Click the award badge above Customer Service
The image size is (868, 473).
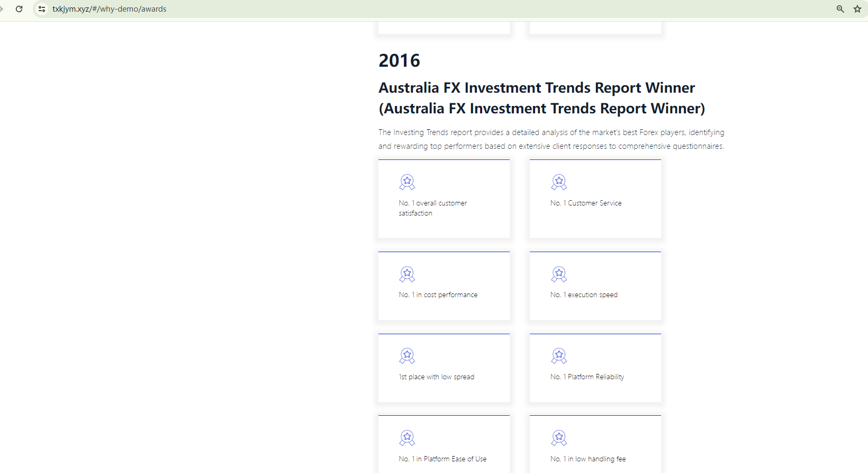point(559,182)
